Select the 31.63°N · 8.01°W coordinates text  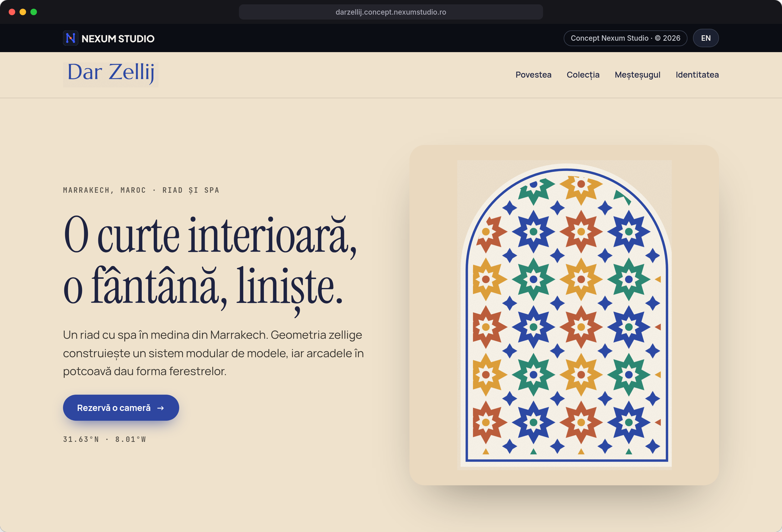(104, 439)
